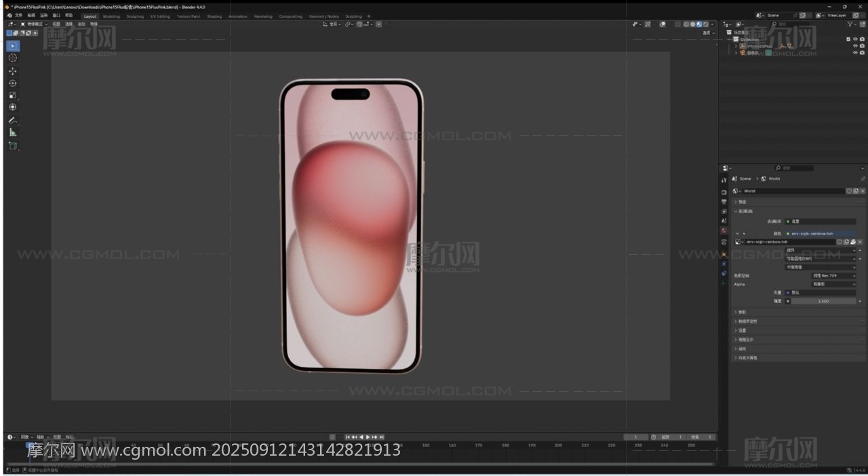The image size is (868, 476).
Task: Select the Measure tool
Action: (x=13, y=132)
